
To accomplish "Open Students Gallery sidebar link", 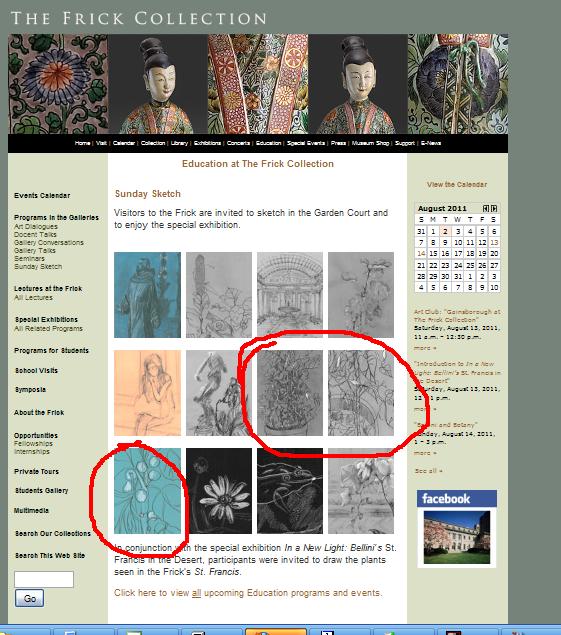I will pos(42,490).
